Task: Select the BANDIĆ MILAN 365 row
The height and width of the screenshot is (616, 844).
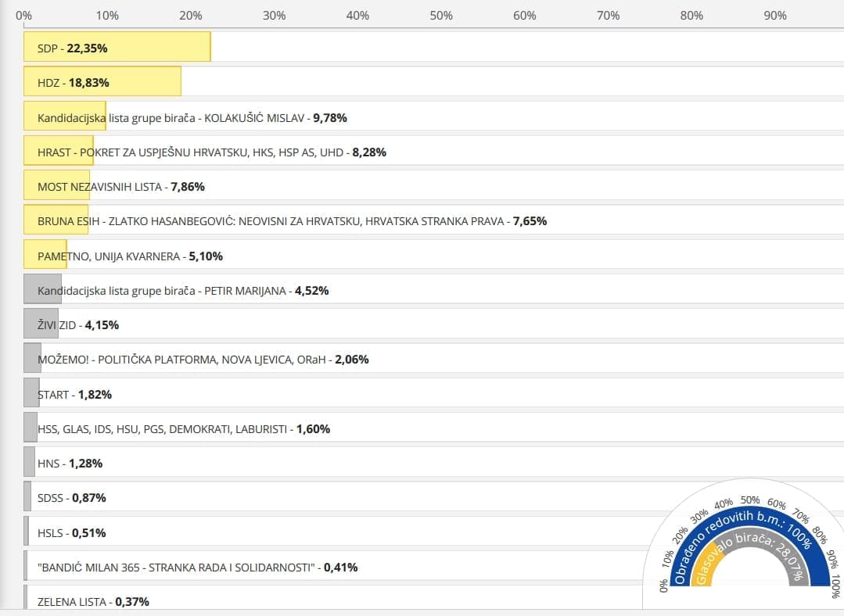Action: pyautogui.click(x=197, y=567)
